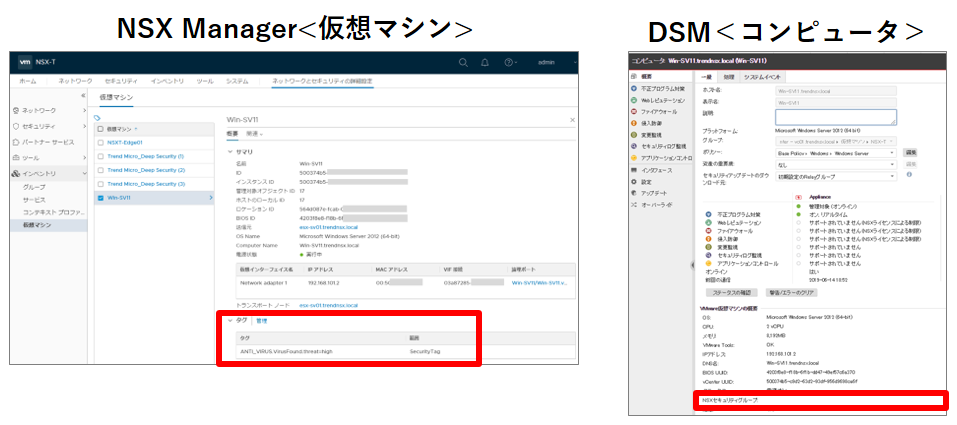Open ネットワーク in NSX top menu

(x=75, y=81)
